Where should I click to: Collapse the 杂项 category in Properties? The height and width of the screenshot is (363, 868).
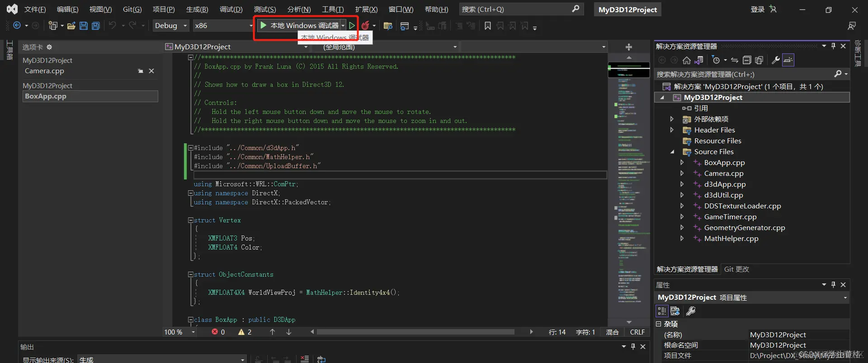(659, 324)
